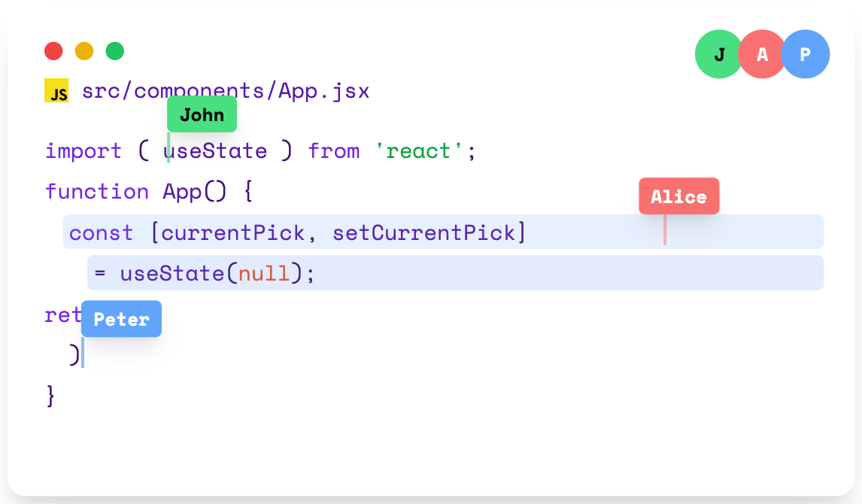
Task: Select Alice's red avatar circle
Action: pyautogui.click(x=762, y=53)
